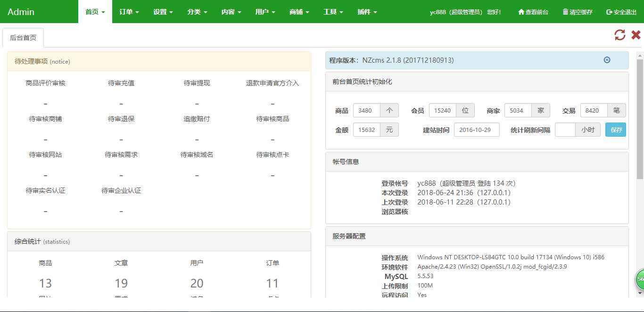This screenshot has width=644, height=312.
Task: Click the 待处理事项 panel heading
Action: [x=159, y=61]
